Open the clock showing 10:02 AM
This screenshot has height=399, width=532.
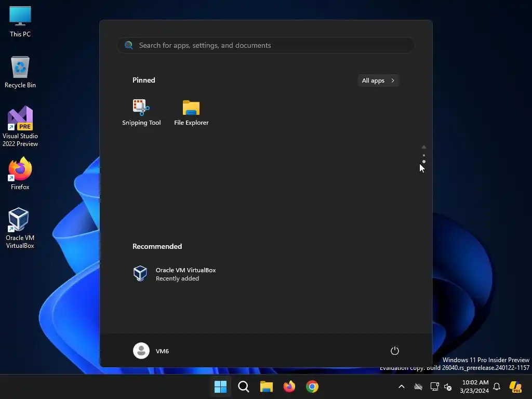pyautogui.click(x=475, y=387)
